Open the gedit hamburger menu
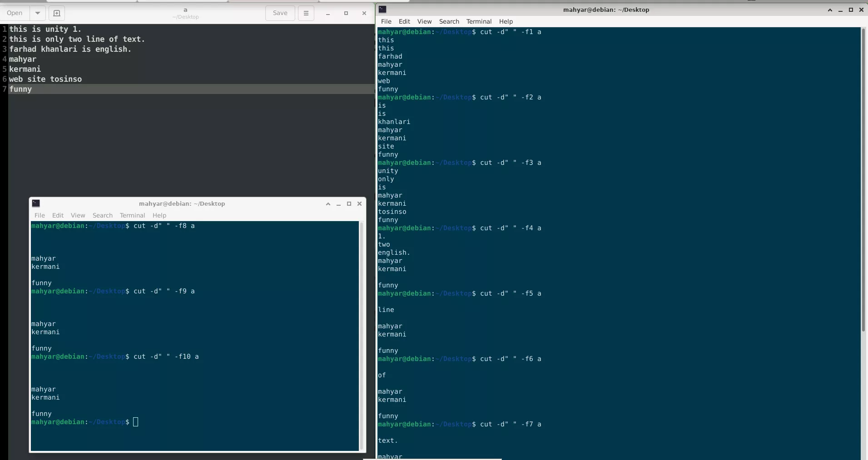Viewport: 868px width, 460px height. (306, 13)
